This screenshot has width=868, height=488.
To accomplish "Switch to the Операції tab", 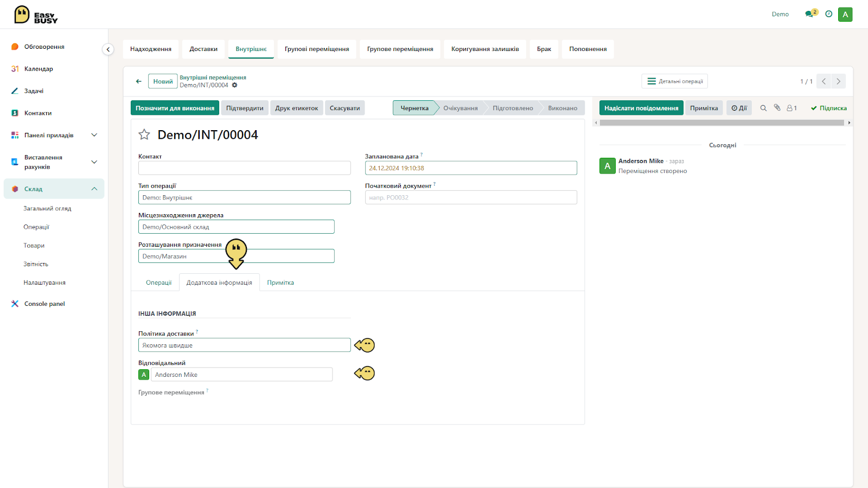I will (158, 282).
